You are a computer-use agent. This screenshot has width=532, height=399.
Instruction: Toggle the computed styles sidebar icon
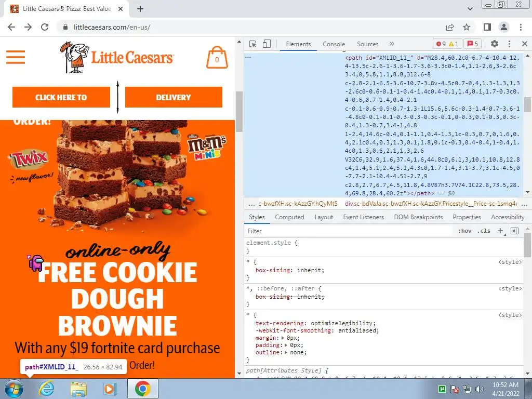pyautogui.click(x=514, y=231)
